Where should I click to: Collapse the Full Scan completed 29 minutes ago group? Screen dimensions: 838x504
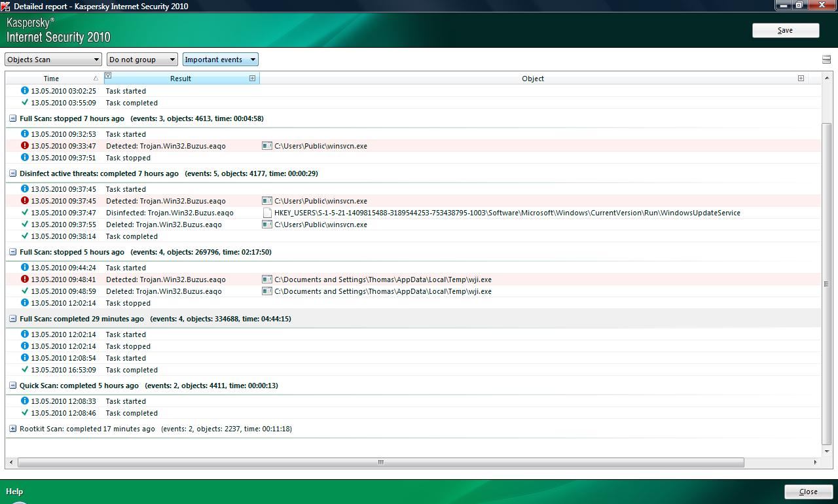12,319
